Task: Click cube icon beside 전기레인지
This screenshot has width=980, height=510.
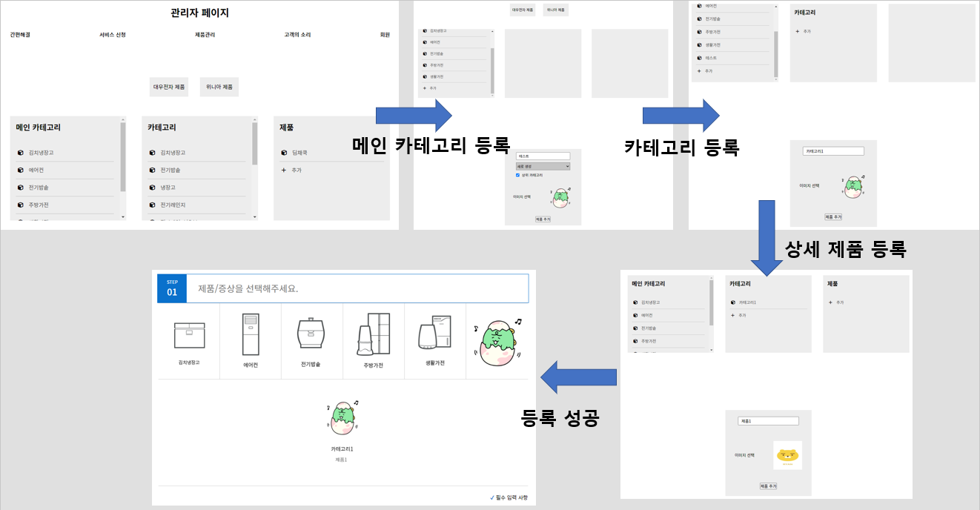Action: [x=152, y=205]
